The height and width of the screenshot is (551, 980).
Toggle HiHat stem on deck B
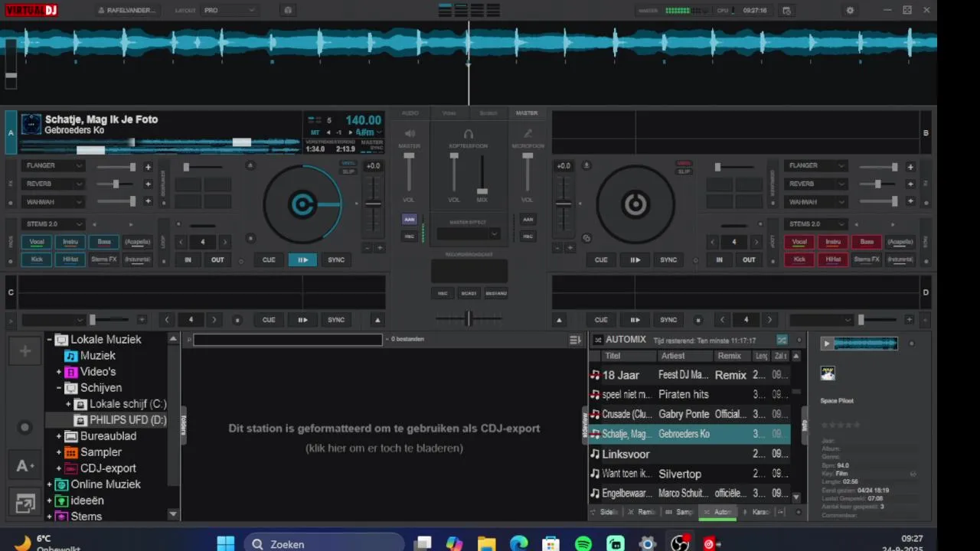coord(833,259)
